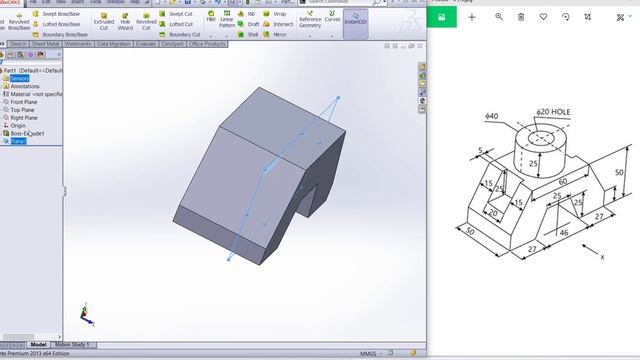Select the Revolved Cut tool
The width and height of the screenshot is (640, 360).
(146, 21)
